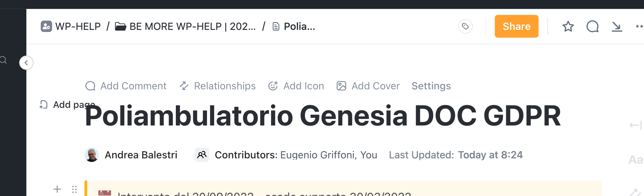Screen dimensions: 644x196
Task: Open the more options ellipsis menu
Action: (639, 27)
